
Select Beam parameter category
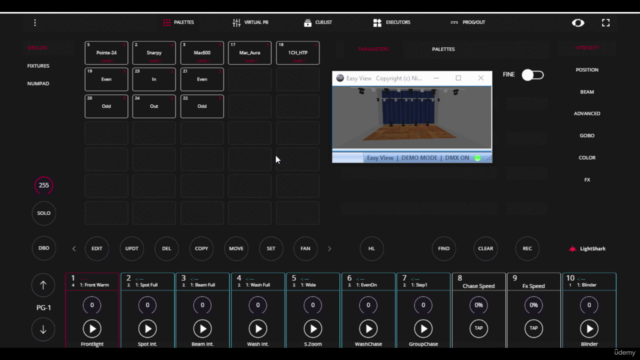pyautogui.click(x=587, y=92)
